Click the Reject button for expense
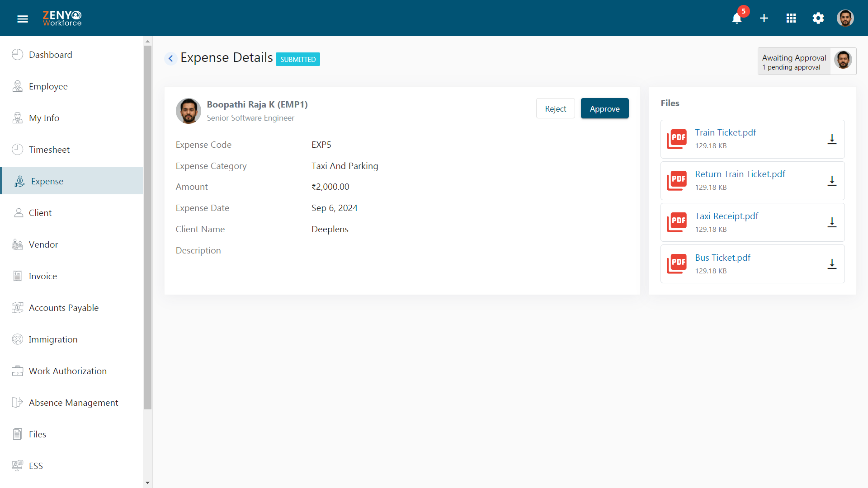This screenshot has width=868, height=488. click(x=556, y=108)
